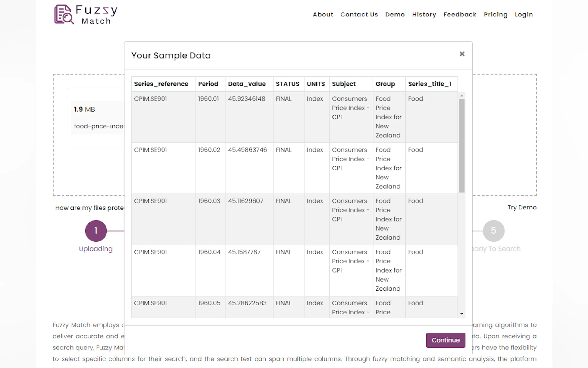Go to Contact Us page
Viewport: 588px width, 368px height.
(359, 15)
